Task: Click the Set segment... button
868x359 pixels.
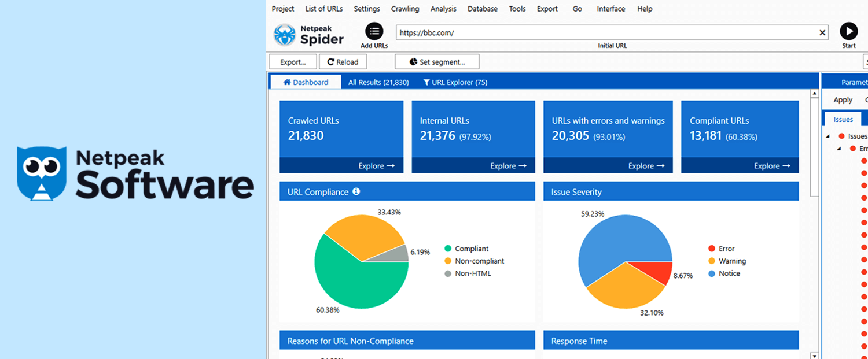Action: (437, 62)
